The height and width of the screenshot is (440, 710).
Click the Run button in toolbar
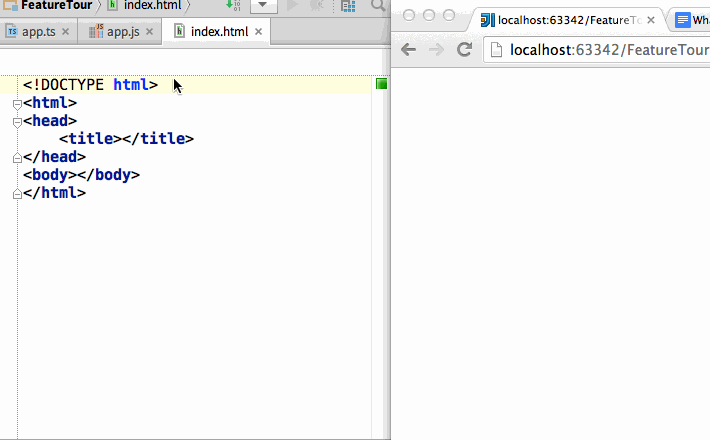[293, 6]
